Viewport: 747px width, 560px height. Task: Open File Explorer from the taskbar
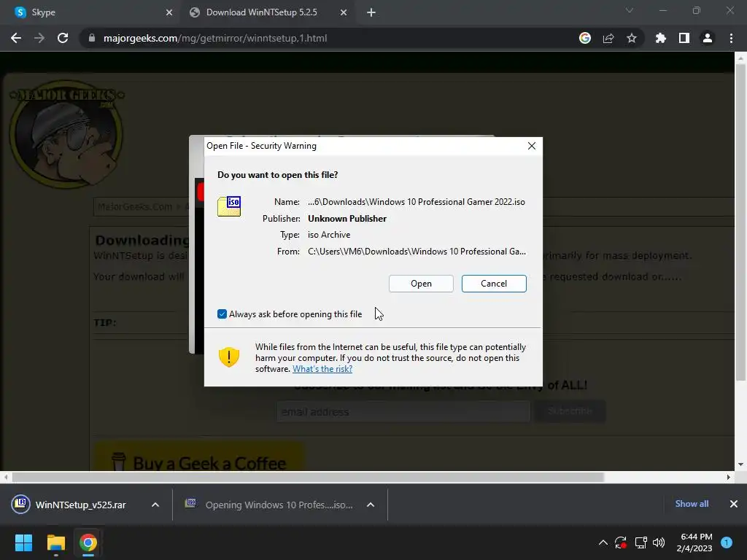(x=55, y=542)
